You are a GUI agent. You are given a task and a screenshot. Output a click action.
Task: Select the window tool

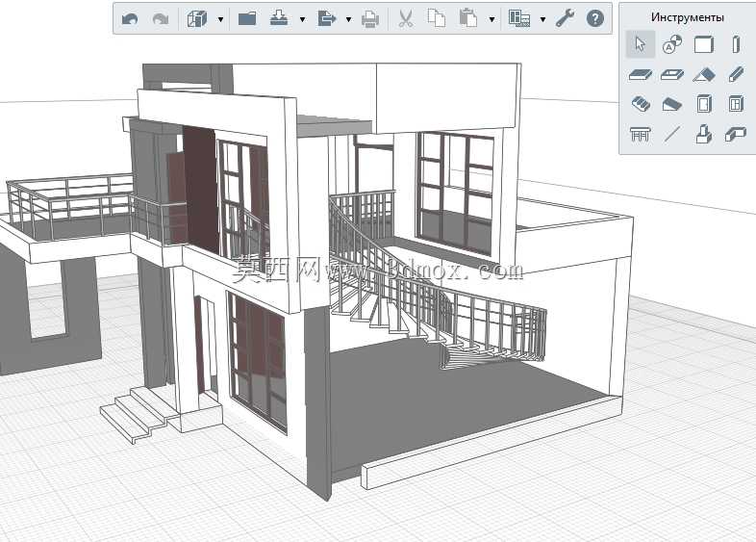tap(736, 104)
